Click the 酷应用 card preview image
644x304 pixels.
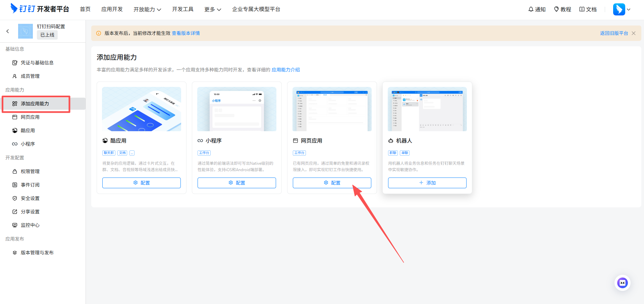point(142,109)
